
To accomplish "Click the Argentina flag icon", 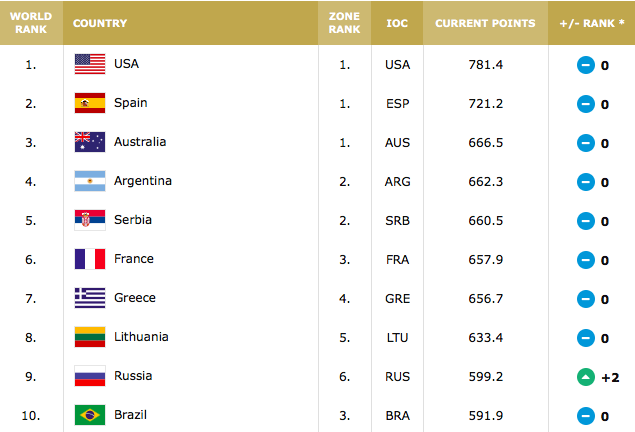I will [x=90, y=181].
